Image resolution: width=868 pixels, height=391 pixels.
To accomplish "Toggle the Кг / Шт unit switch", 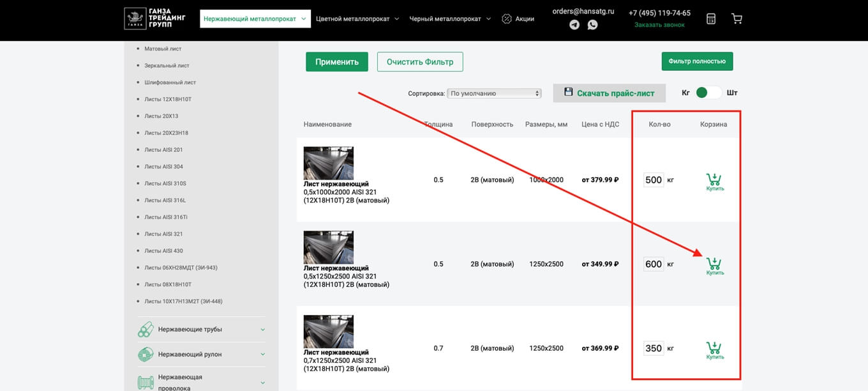I will 708,93.
